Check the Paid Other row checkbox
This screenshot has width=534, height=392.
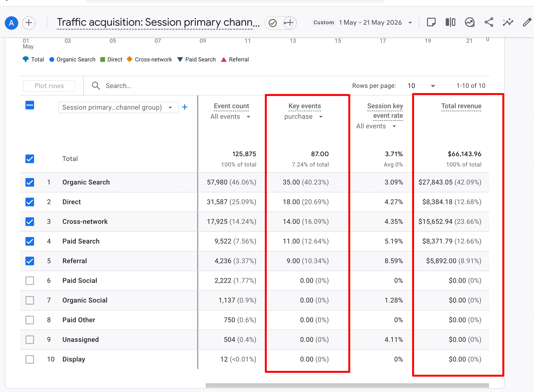(x=30, y=320)
